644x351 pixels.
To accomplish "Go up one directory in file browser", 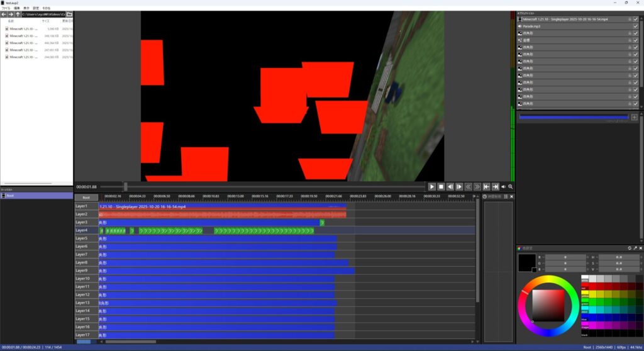I will tap(18, 14).
